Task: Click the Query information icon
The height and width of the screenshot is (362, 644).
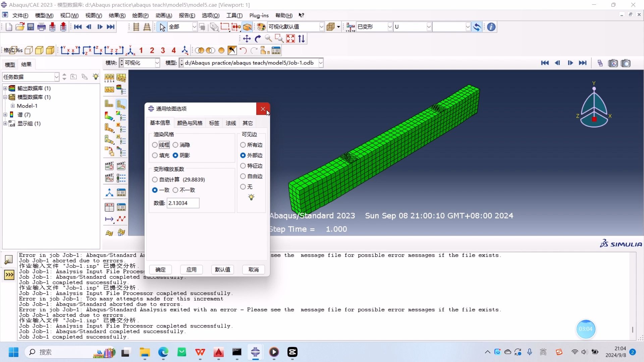Action: (491, 27)
